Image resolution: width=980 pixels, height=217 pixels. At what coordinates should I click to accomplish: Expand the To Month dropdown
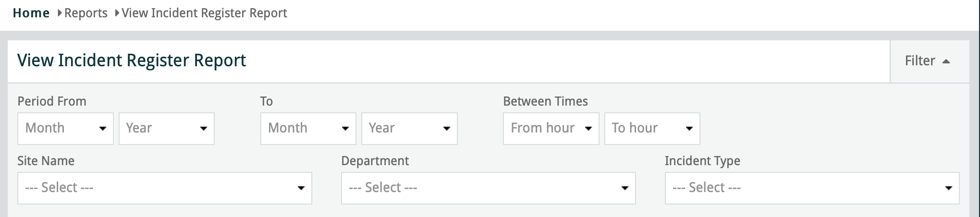[x=308, y=128]
